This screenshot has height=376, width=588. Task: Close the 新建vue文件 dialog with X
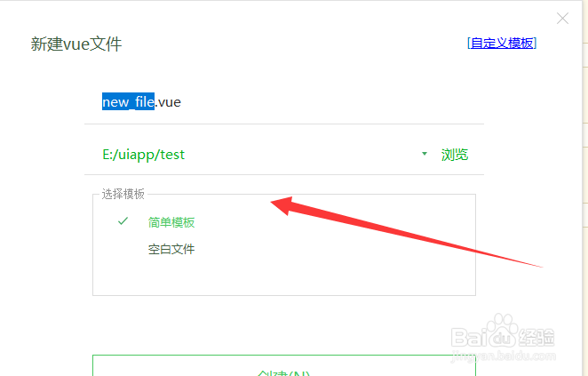click(562, 18)
